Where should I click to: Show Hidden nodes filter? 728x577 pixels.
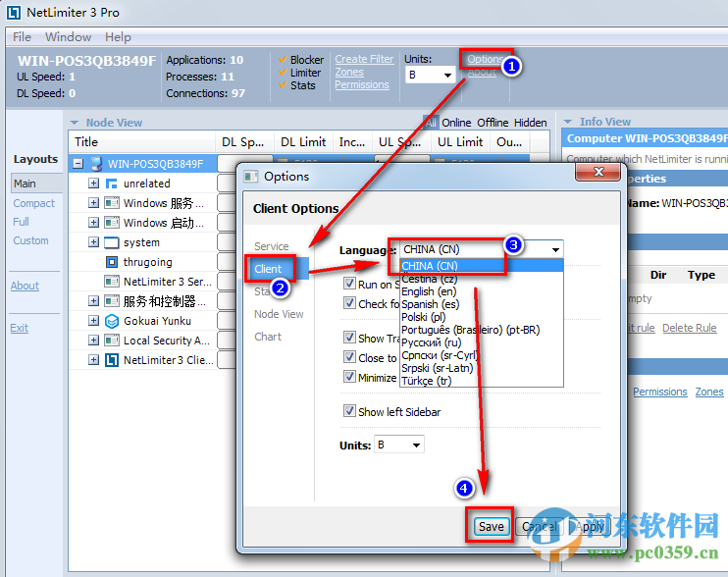(530, 123)
